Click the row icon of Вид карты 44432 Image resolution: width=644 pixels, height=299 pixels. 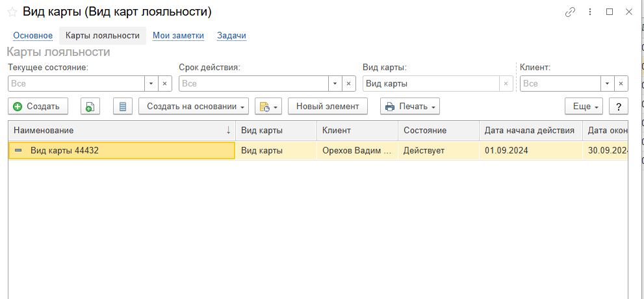click(18, 150)
